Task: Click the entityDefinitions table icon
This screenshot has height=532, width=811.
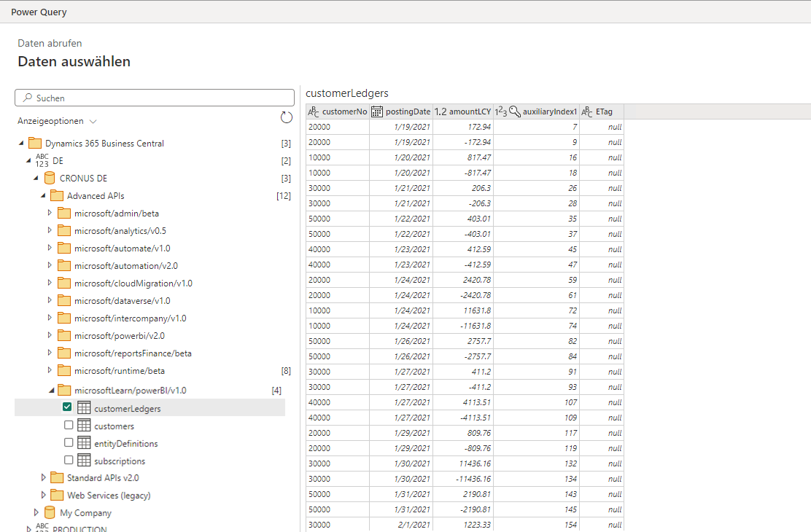Action: click(84, 443)
